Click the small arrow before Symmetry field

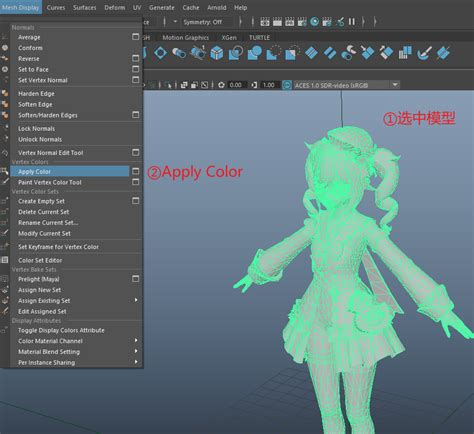pos(175,22)
